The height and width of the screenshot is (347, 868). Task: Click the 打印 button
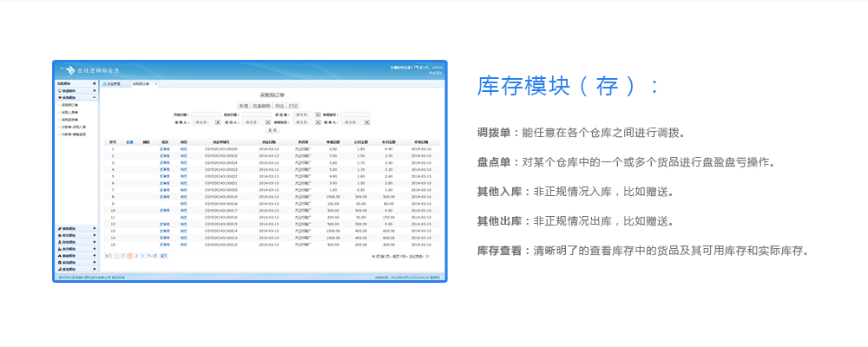[x=293, y=106]
